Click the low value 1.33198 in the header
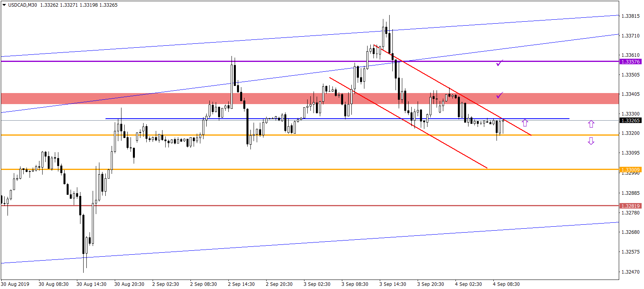Viewport: 644px width, 289px height. coord(88,5)
